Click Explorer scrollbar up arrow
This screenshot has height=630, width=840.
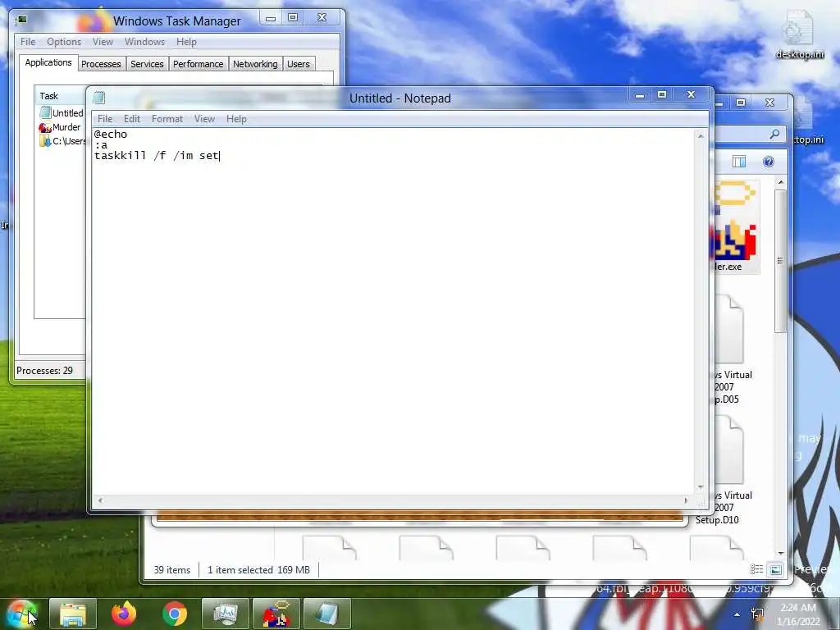coord(781,183)
